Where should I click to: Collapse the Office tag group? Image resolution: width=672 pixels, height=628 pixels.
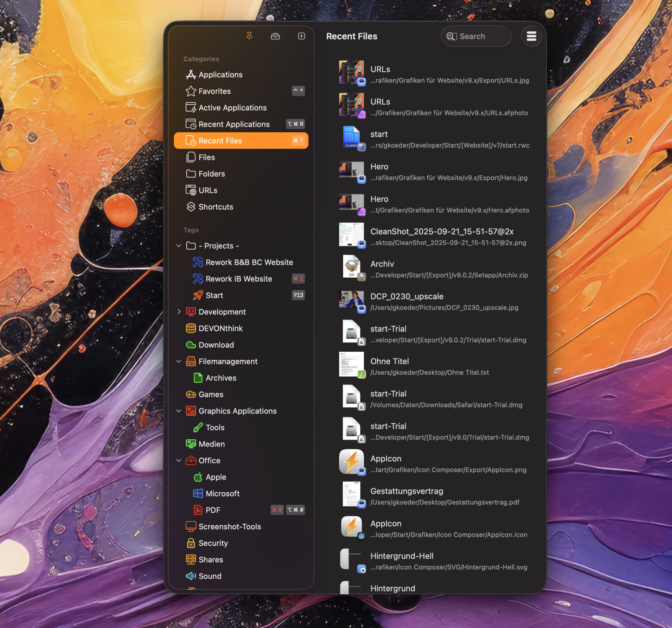pyautogui.click(x=179, y=460)
